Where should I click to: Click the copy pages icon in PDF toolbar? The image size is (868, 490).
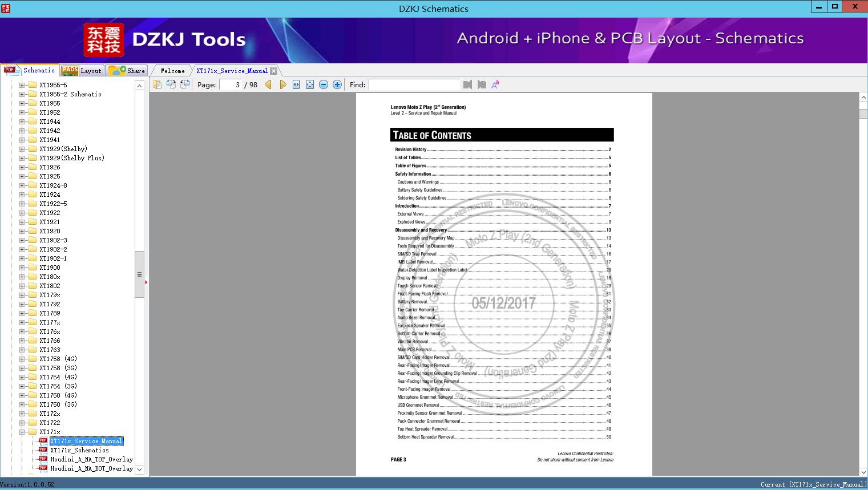[x=158, y=84]
